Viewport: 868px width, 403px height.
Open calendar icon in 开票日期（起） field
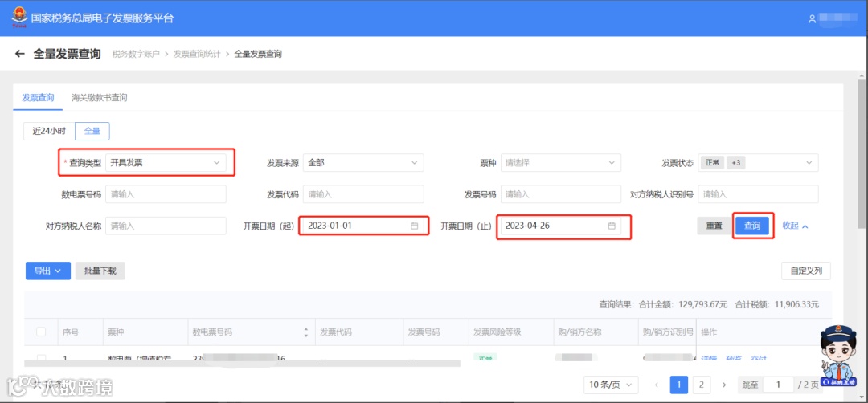click(414, 226)
